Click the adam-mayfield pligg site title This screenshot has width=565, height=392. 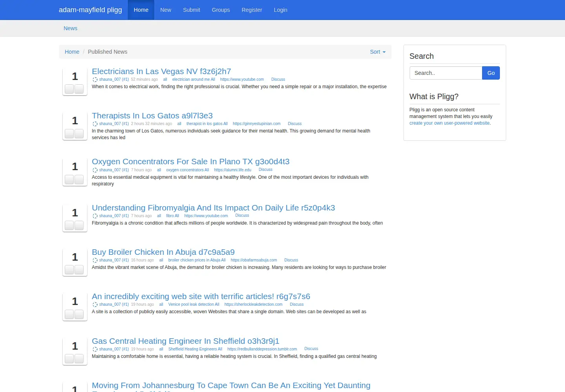[x=90, y=10]
